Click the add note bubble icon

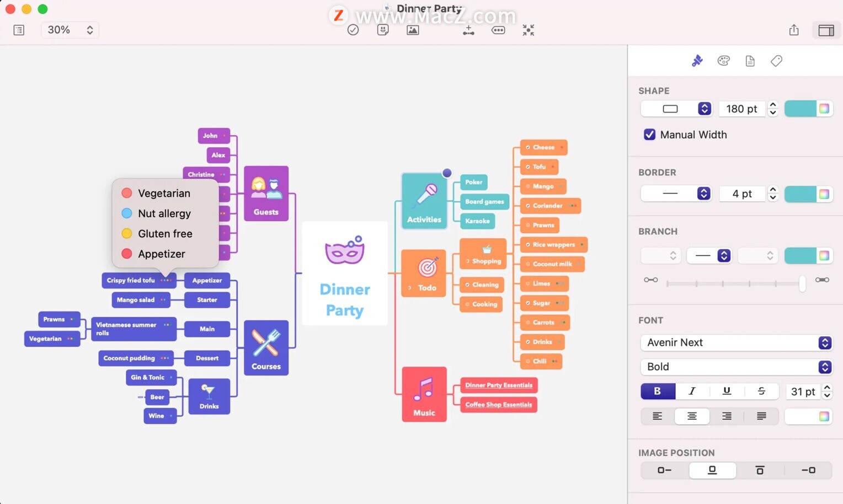(498, 30)
